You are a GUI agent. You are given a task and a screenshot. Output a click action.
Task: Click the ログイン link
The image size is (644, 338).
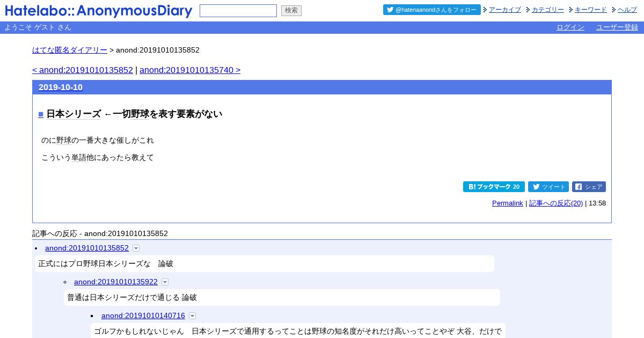click(x=570, y=27)
